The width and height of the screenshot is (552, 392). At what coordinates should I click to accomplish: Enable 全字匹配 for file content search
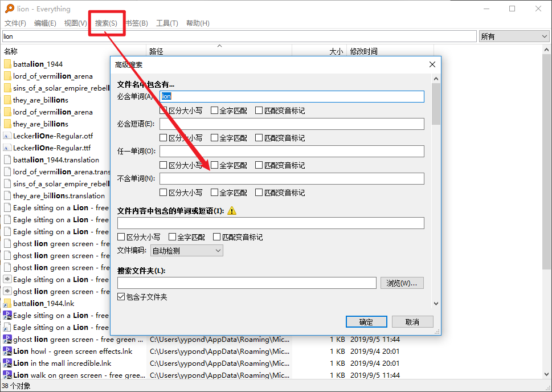tap(172, 236)
